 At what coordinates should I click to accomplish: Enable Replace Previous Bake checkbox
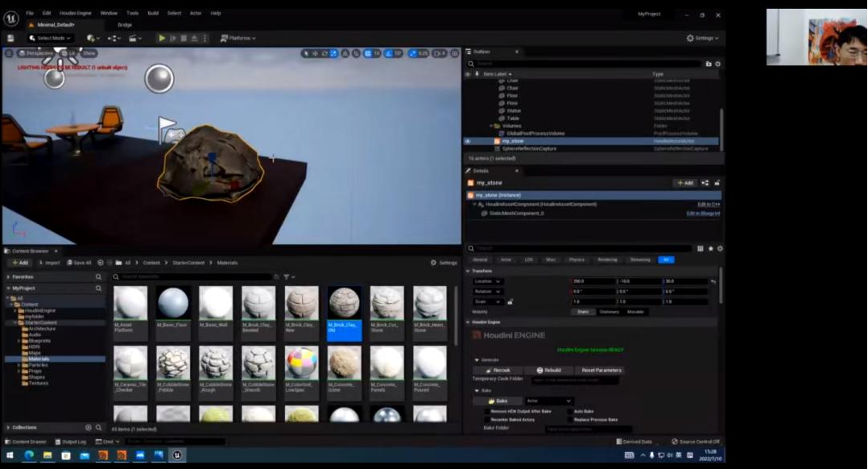pos(571,420)
